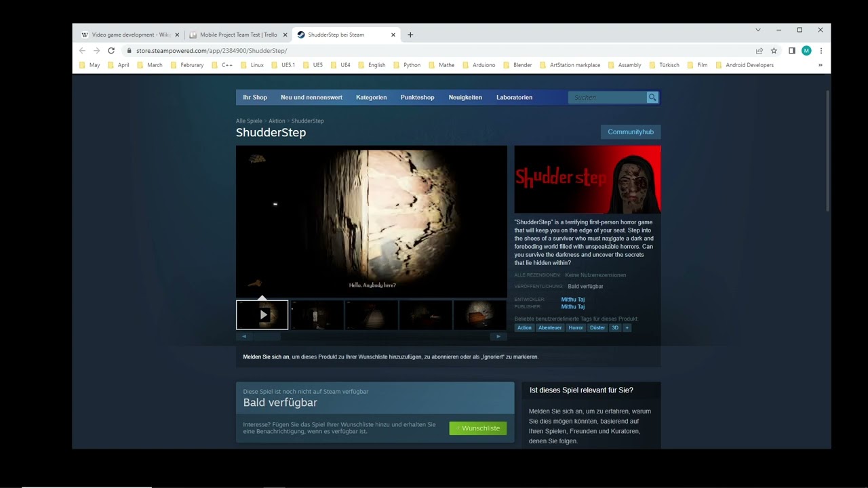Close the ShudderStep bei Steam tab
868x488 pixels.
(393, 35)
